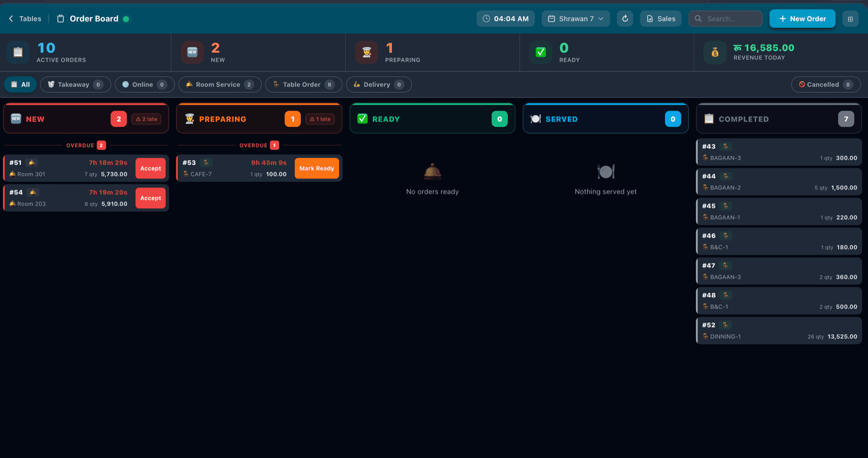The width and height of the screenshot is (868, 458).
Task: Open completed order #45 BAGAAN-1
Action: click(x=778, y=212)
